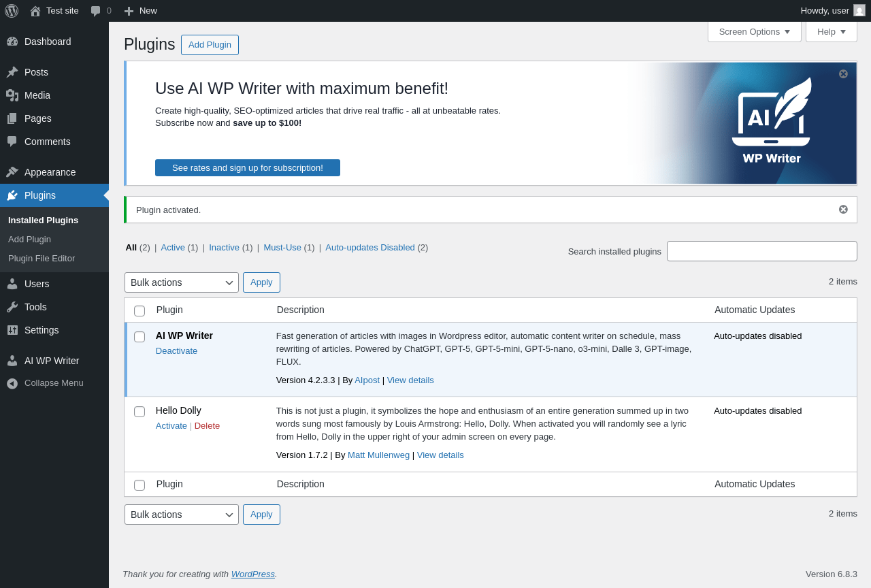This screenshot has width=871, height=588.
Task: Click the top Apply button
Action: point(261,282)
